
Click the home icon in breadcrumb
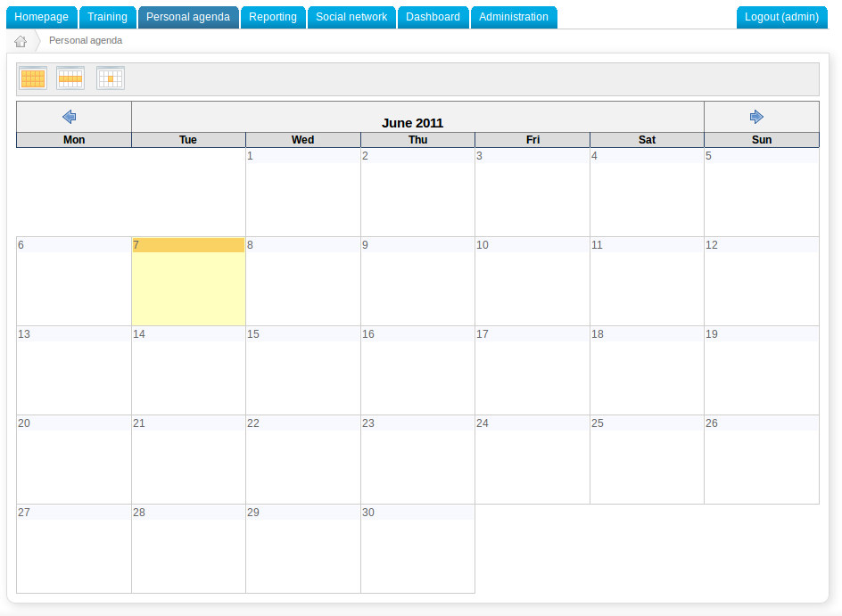tap(21, 41)
